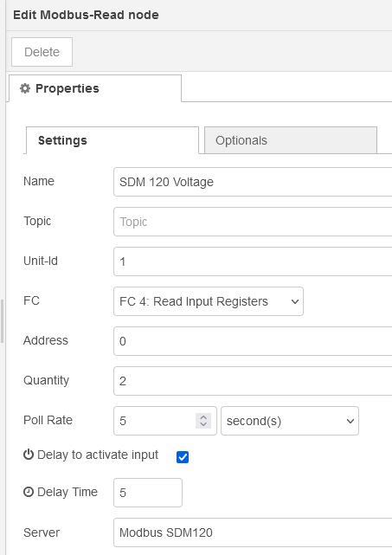Open the Poll Rate unit second(s) dropdown
Viewport: 392px width, 555px height.
coord(290,421)
